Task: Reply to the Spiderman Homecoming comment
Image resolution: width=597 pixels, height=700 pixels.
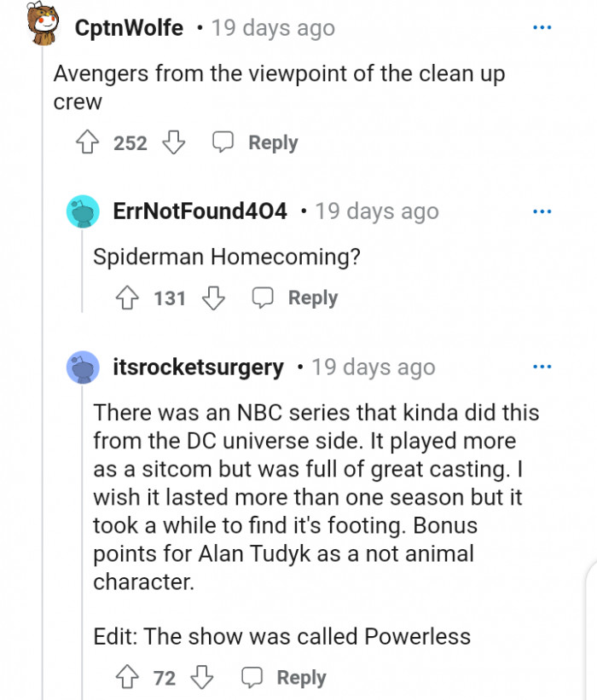Action: click(x=312, y=298)
